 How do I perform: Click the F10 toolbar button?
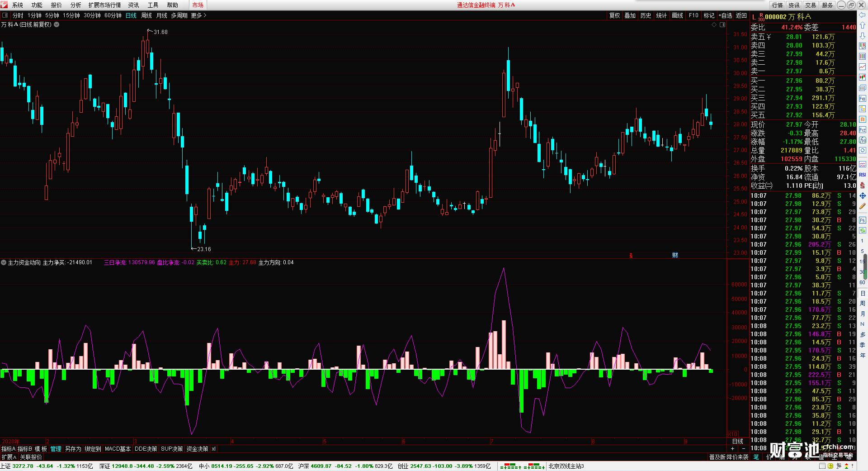click(693, 15)
